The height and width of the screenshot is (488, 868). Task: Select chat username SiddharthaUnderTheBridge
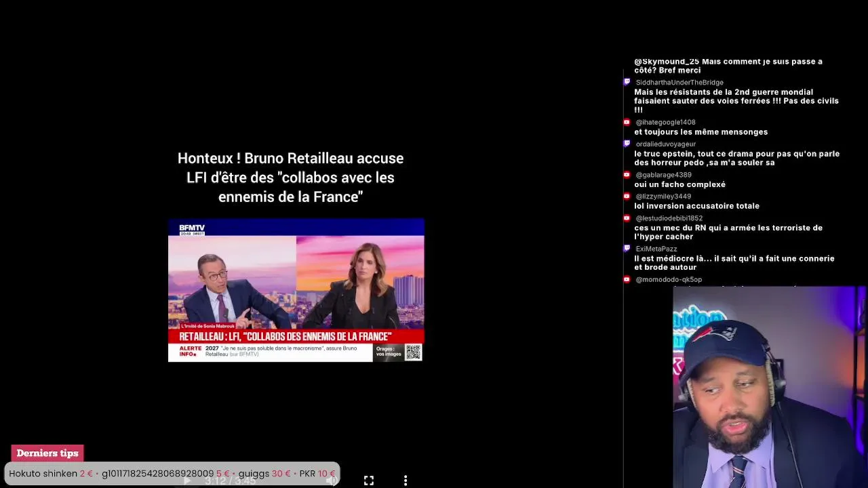click(679, 83)
